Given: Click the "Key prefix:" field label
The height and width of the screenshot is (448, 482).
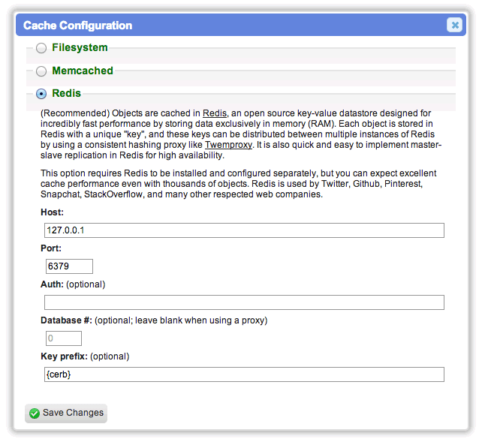Looking at the screenshot, I should 64,356.
